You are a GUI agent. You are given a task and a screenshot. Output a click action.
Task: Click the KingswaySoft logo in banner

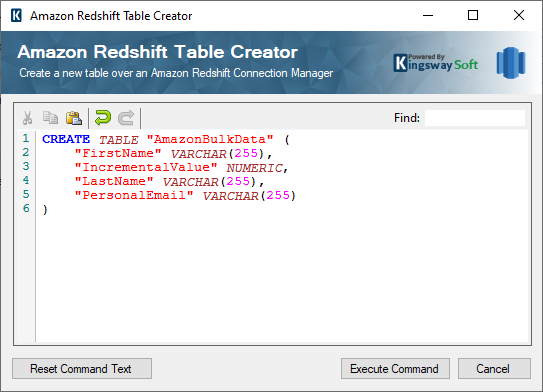436,63
